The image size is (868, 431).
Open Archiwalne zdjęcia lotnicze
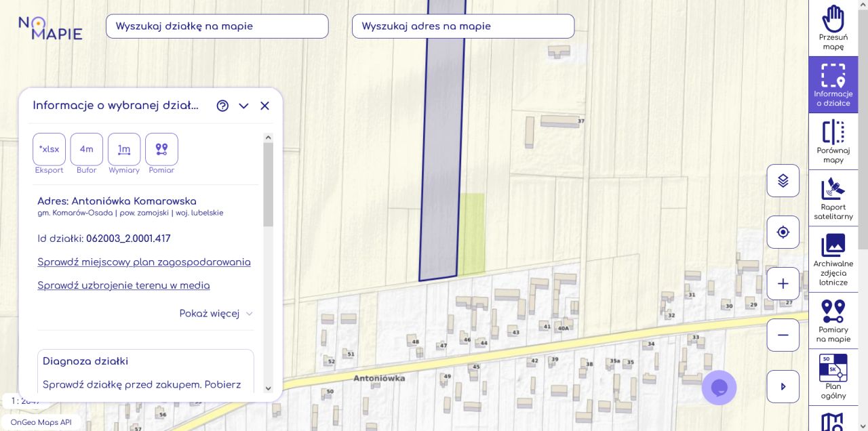click(x=833, y=259)
